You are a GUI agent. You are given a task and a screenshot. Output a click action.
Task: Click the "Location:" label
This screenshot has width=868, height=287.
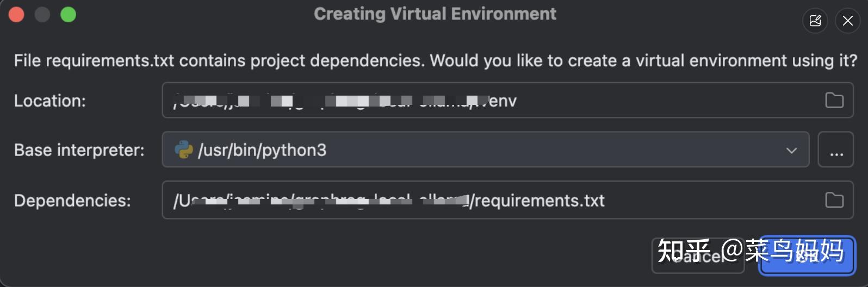coord(50,101)
